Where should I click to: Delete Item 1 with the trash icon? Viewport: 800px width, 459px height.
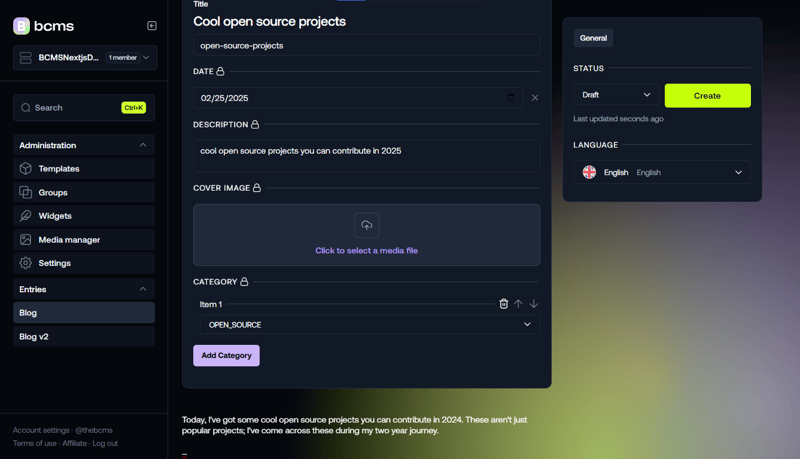(504, 304)
